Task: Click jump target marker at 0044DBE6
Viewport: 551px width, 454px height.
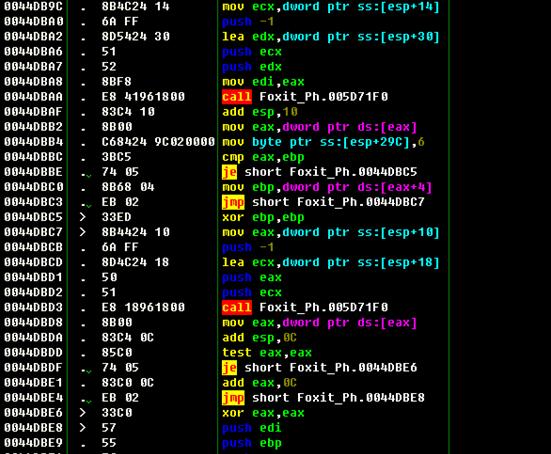Action: 83,413
